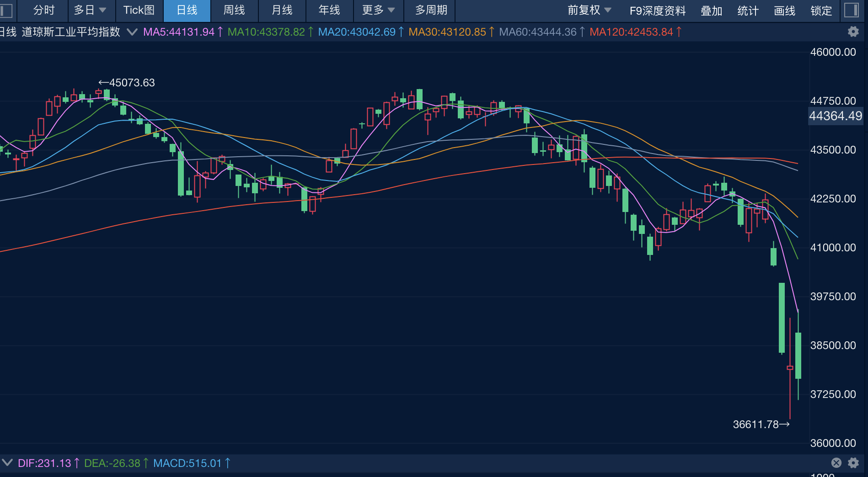The width and height of the screenshot is (868, 477).
Task: Open MACD indicator settings gear
Action: [853, 463]
